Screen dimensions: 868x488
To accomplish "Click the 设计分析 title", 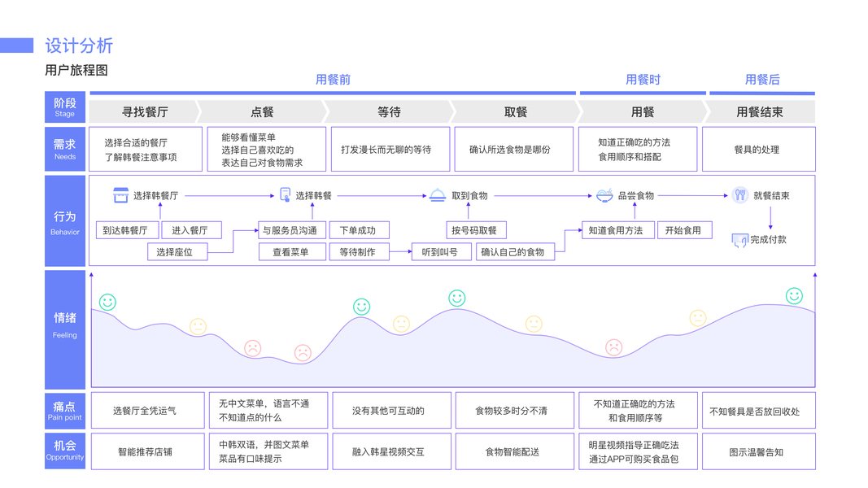I will pos(79,46).
